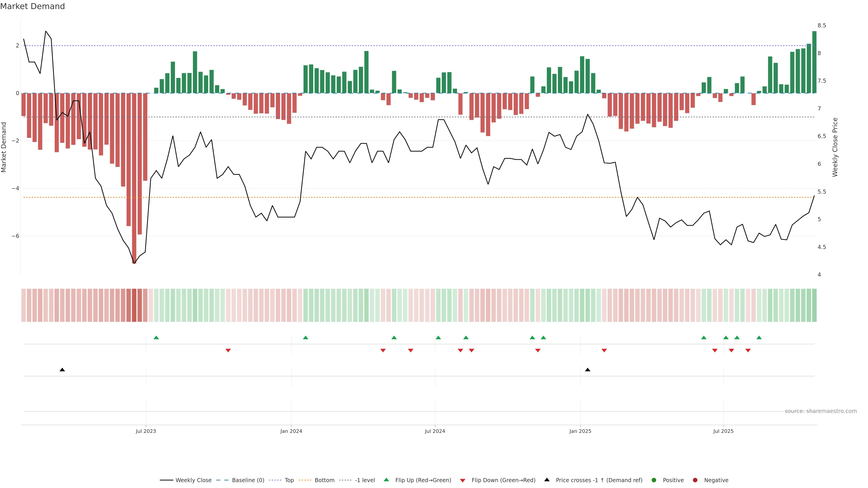
Task: Click the tallest green bar at far right
Action: point(814,62)
